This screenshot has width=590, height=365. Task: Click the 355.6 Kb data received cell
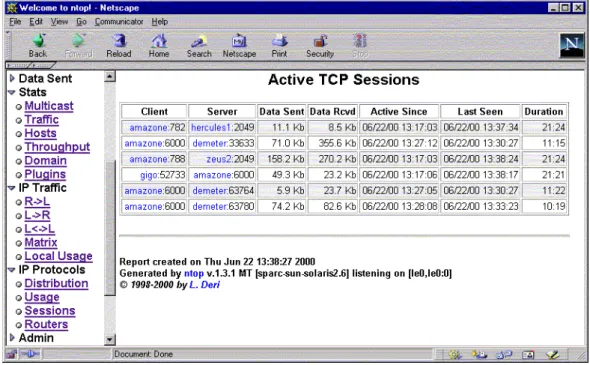tap(333, 143)
